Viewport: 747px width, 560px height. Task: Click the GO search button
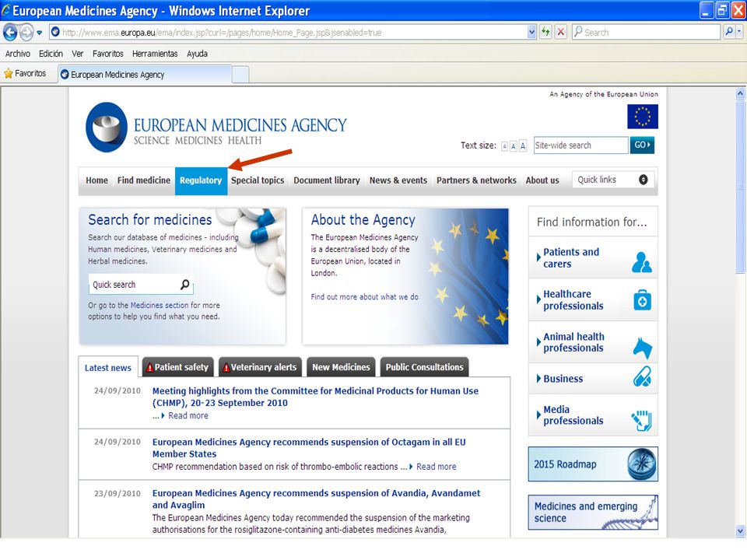[x=642, y=145]
